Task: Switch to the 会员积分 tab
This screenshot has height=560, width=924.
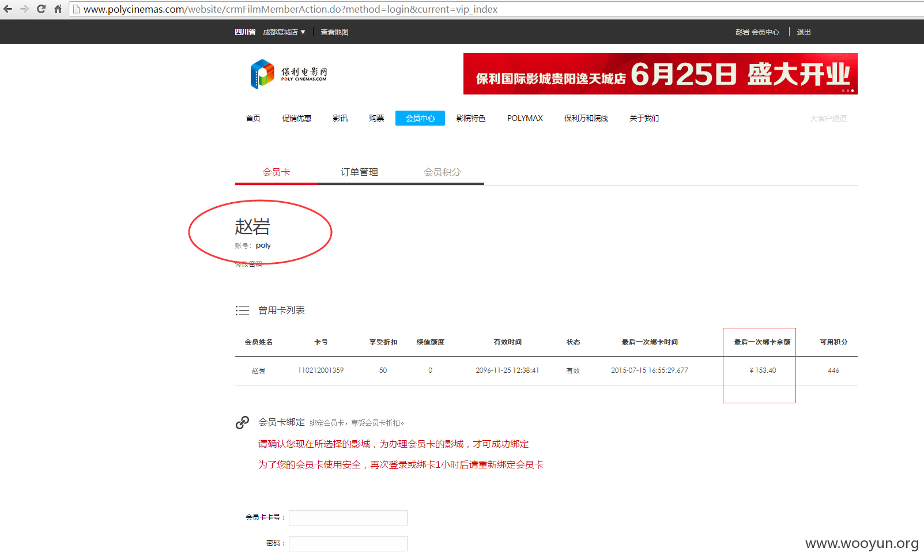Action: pos(442,172)
